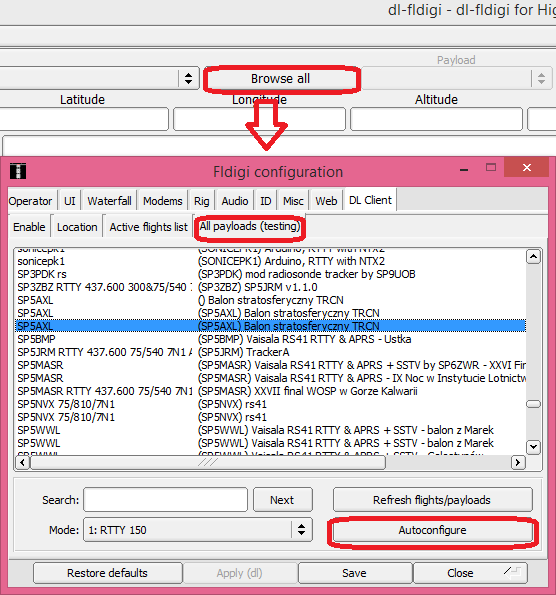Click the horizontal scrollbar thumb
The height and width of the screenshot is (595, 556).
click(208, 463)
